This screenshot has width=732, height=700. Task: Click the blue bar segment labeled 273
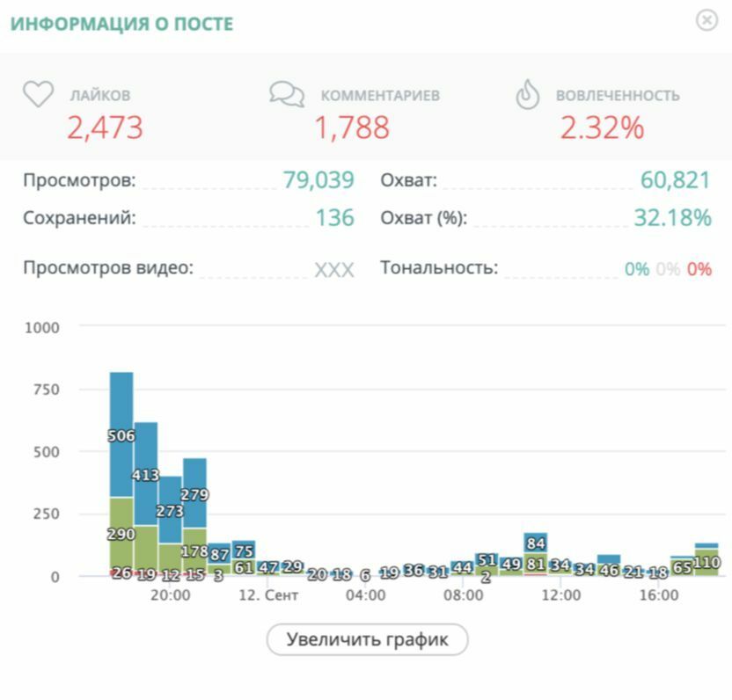click(x=170, y=510)
